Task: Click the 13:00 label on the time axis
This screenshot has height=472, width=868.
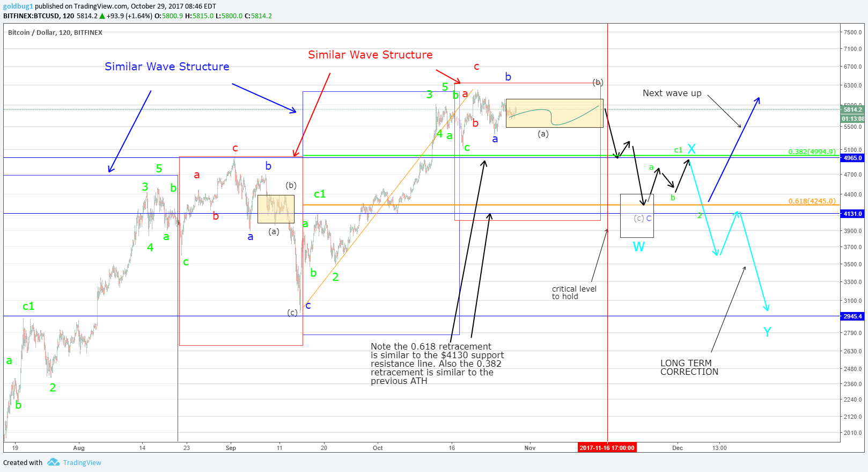Action: 719,448
